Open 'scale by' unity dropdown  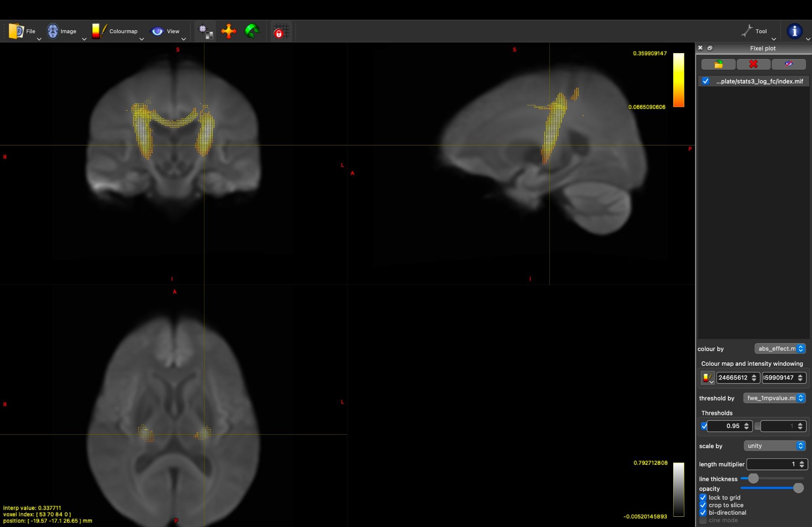[774, 446]
